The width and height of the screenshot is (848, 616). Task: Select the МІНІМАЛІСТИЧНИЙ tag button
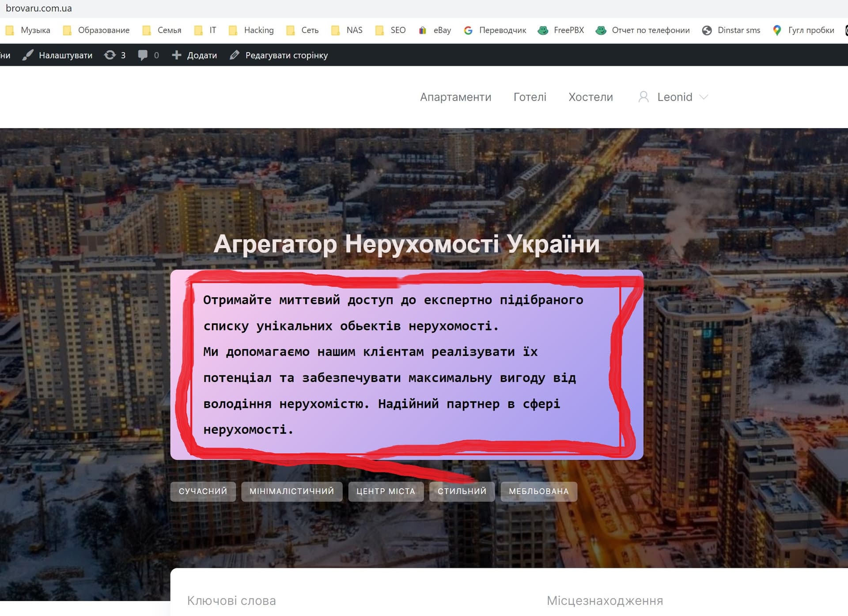291,491
